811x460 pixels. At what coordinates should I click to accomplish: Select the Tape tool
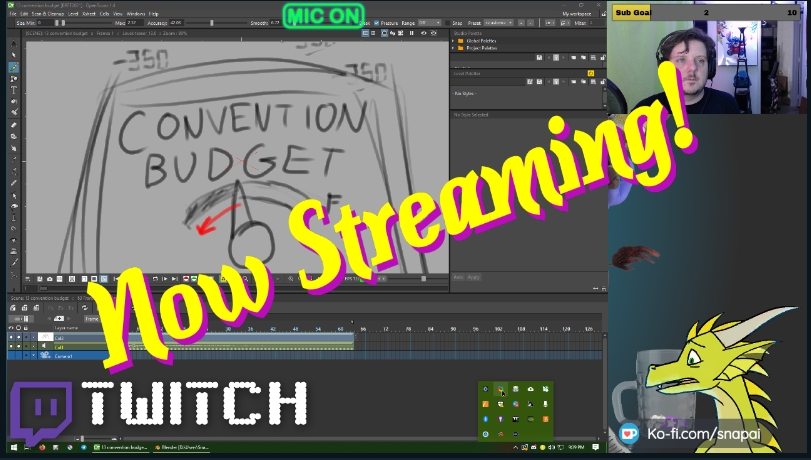tap(13, 136)
